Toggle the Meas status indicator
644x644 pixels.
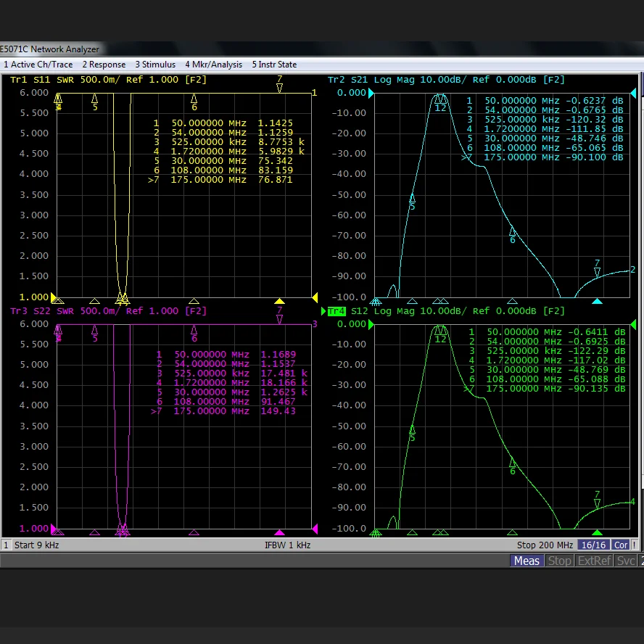pos(526,561)
